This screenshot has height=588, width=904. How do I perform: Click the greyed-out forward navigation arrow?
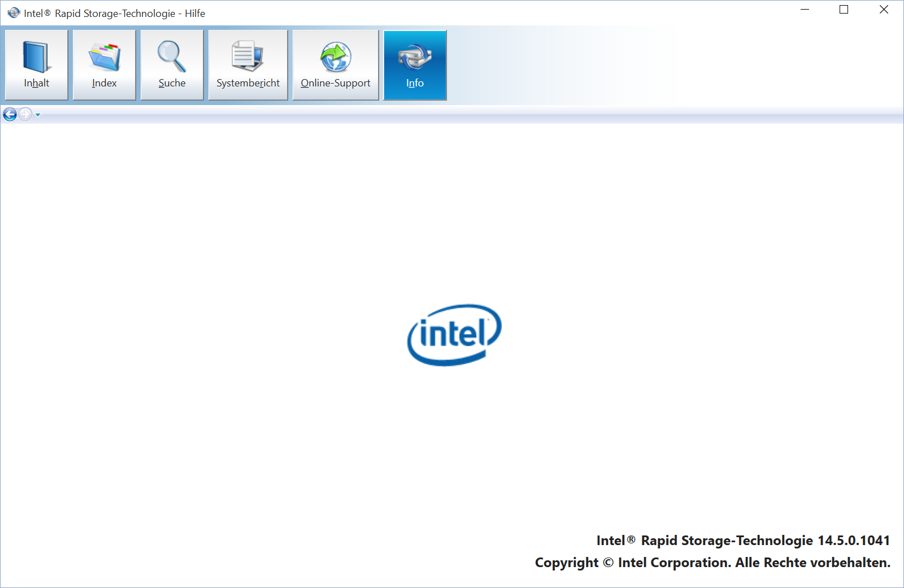[x=25, y=114]
